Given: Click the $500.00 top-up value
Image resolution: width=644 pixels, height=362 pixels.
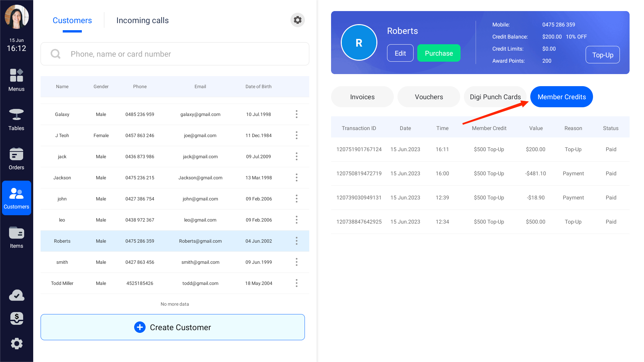Looking at the screenshot, I should pyautogui.click(x=536, y=222).
